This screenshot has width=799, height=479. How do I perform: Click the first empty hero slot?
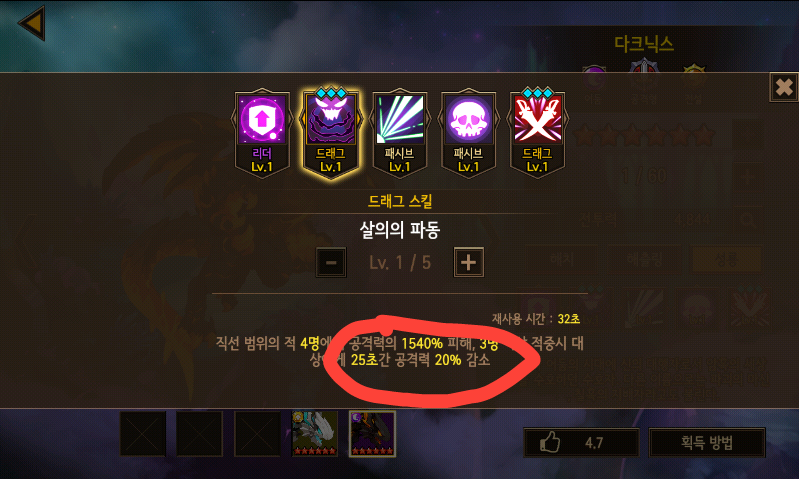click(x=143, y=434)
